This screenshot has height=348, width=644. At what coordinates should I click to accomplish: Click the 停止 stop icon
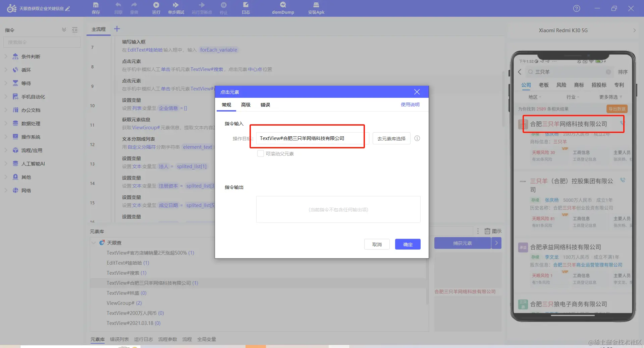(x=224, y=5)
